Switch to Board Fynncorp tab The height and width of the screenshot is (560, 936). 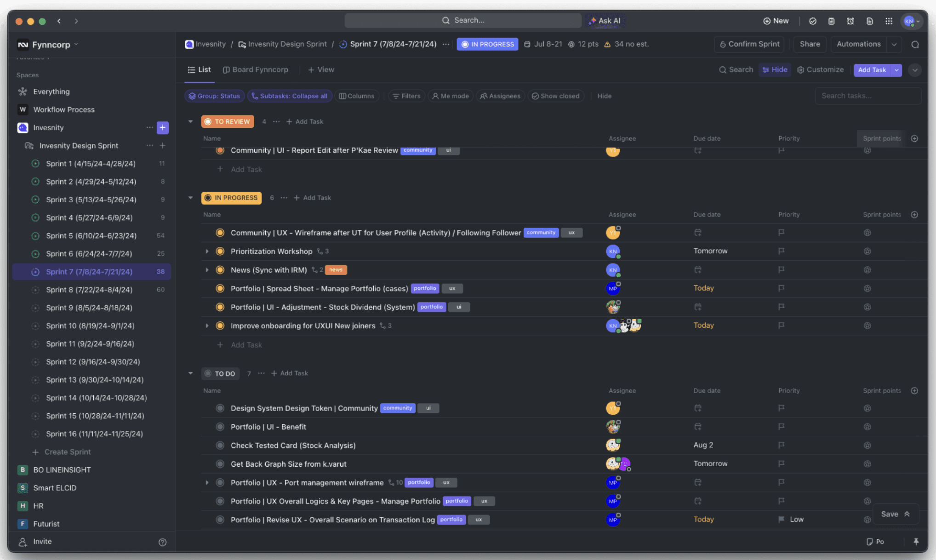256,70
